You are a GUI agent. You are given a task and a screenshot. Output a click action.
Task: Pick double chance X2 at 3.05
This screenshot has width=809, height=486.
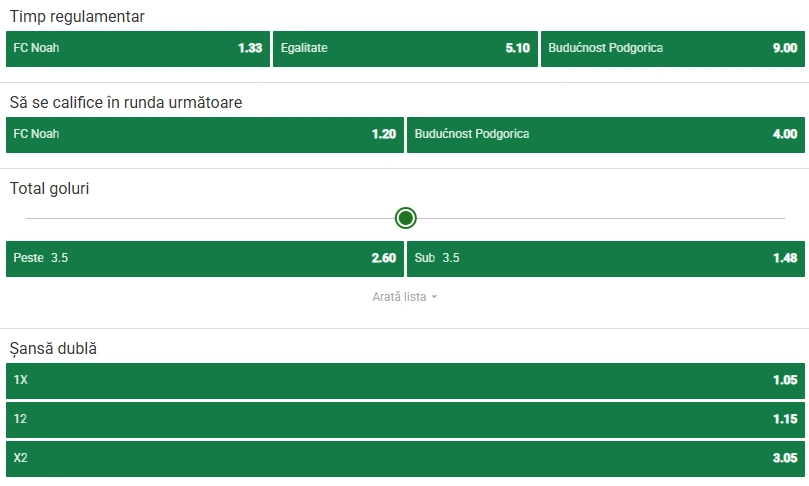(406, 459)
